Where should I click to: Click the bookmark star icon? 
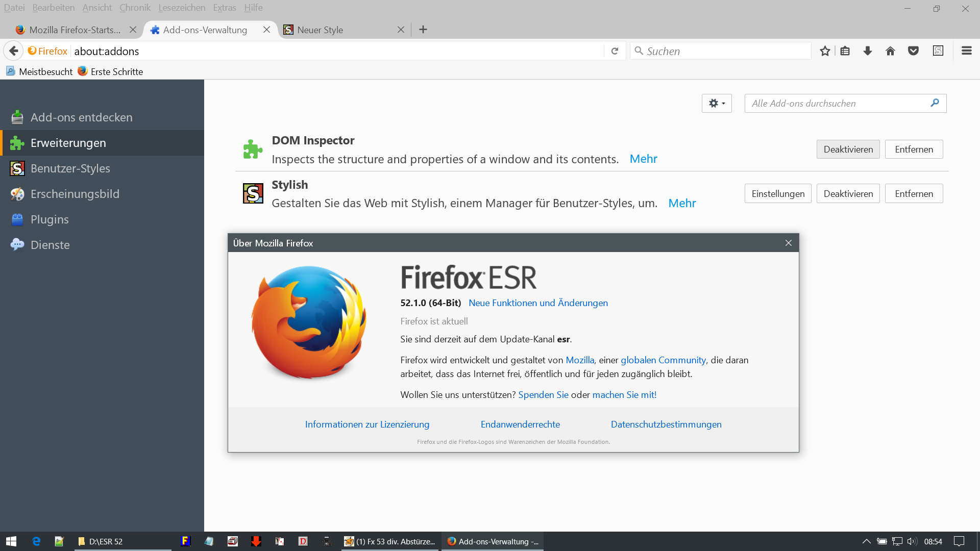click(825, 51)
